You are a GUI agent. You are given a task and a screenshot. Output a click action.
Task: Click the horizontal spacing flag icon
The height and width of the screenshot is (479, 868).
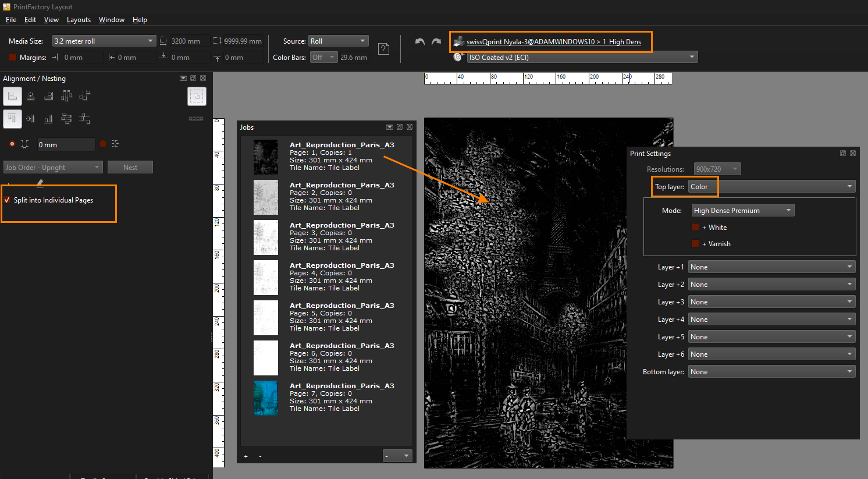click(85, 95)
